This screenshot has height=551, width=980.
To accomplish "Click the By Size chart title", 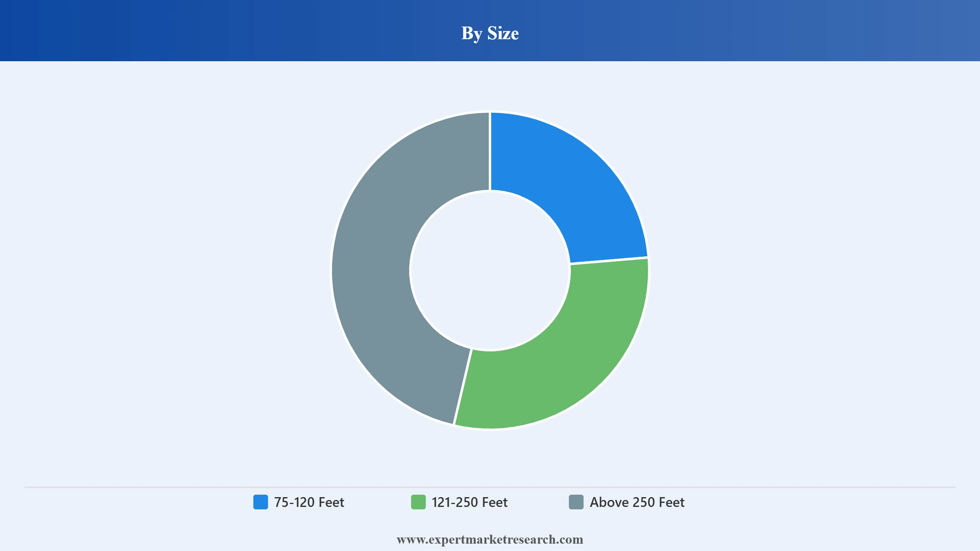I will (x=490, y=33).
